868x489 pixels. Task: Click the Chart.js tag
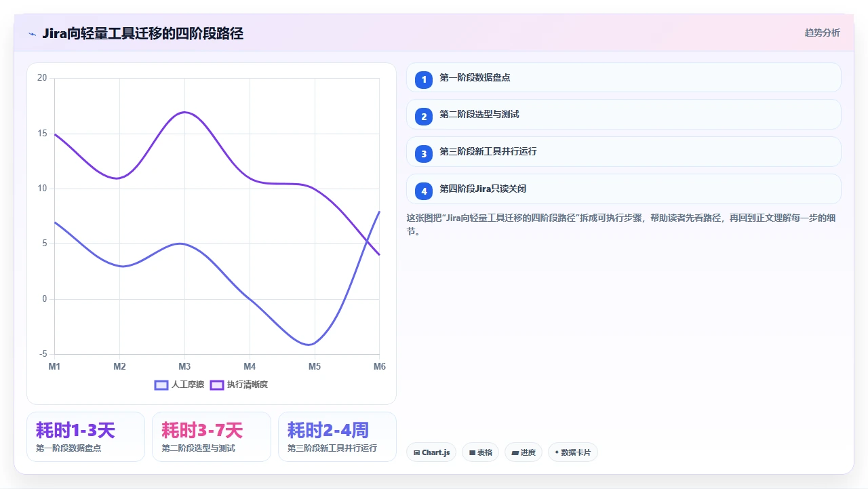[431, 452]
